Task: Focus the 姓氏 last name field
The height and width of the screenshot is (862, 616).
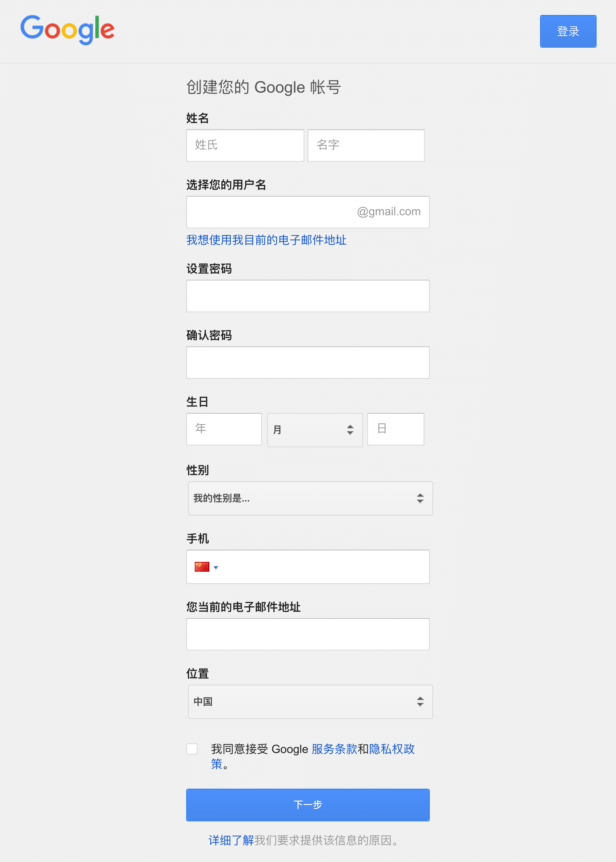Action: pyautogui.click(x=245, y=145)
